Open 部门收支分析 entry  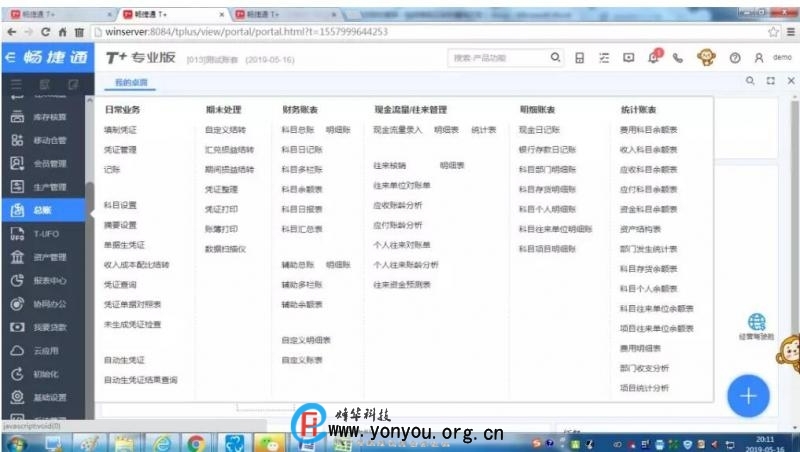coord(644,368)
